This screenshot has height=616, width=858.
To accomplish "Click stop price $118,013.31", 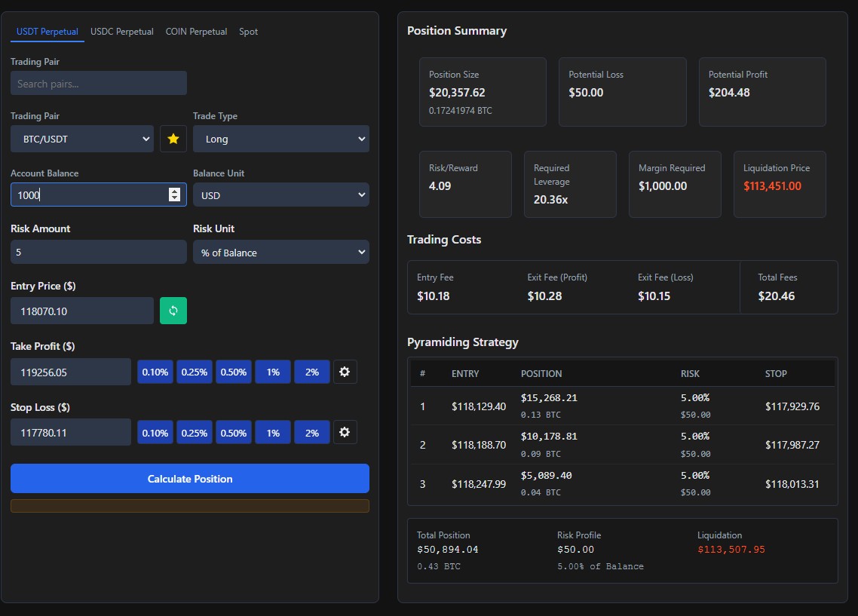I will click(792, 484).
